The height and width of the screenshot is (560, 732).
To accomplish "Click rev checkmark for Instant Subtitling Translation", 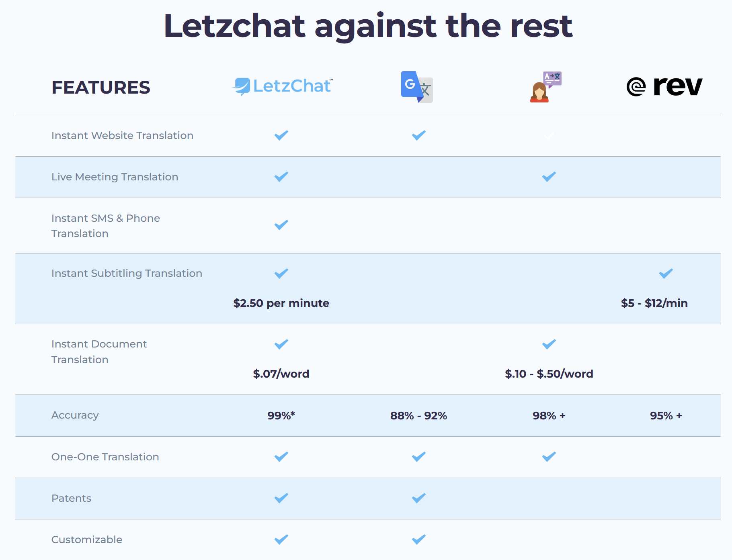I will [666, 274].
